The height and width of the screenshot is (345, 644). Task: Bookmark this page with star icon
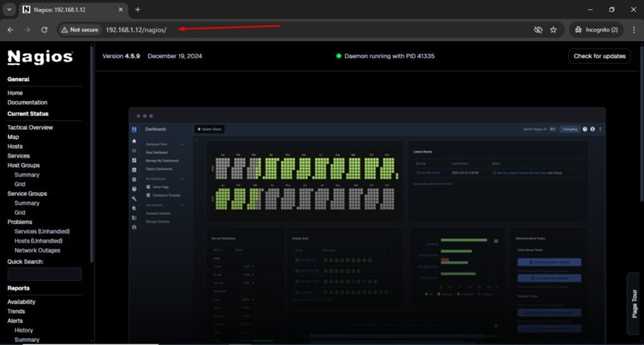[553, 30]
